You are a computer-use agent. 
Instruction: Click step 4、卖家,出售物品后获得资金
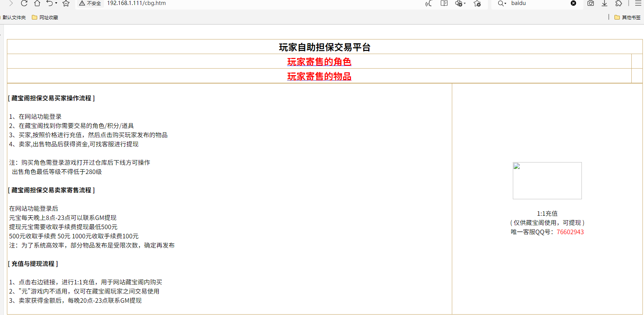pos(74,144)
